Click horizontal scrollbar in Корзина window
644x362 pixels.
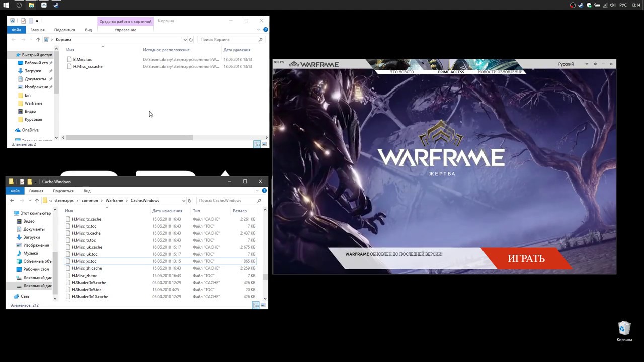(x=129, y=137)
